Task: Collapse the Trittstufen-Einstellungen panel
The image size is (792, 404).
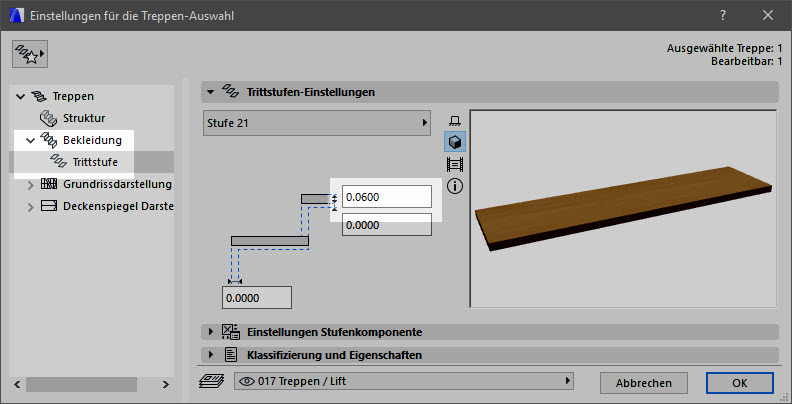Action: pyautogui.click(x=211, y=92)
